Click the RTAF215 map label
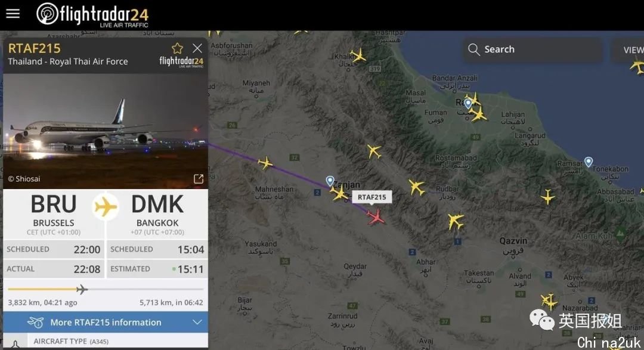 371,197
